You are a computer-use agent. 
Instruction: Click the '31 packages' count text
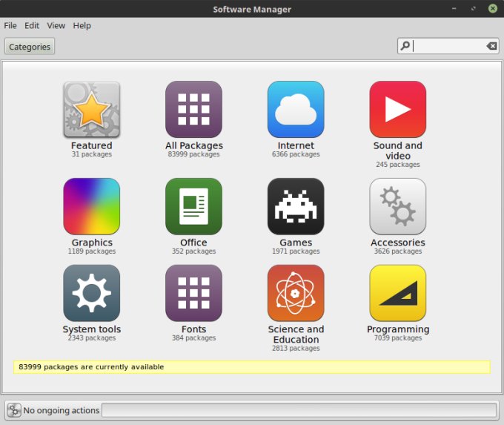coord(92,154)
